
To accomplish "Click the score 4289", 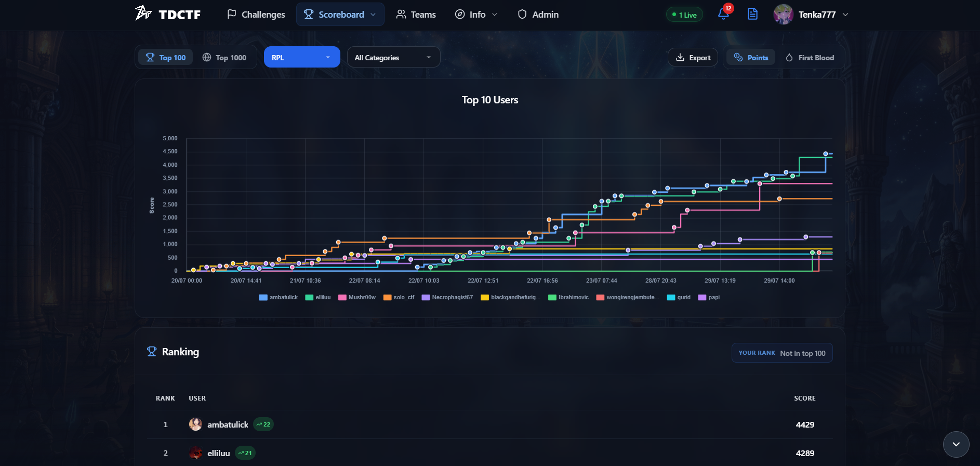I will [x=805, y=453].
